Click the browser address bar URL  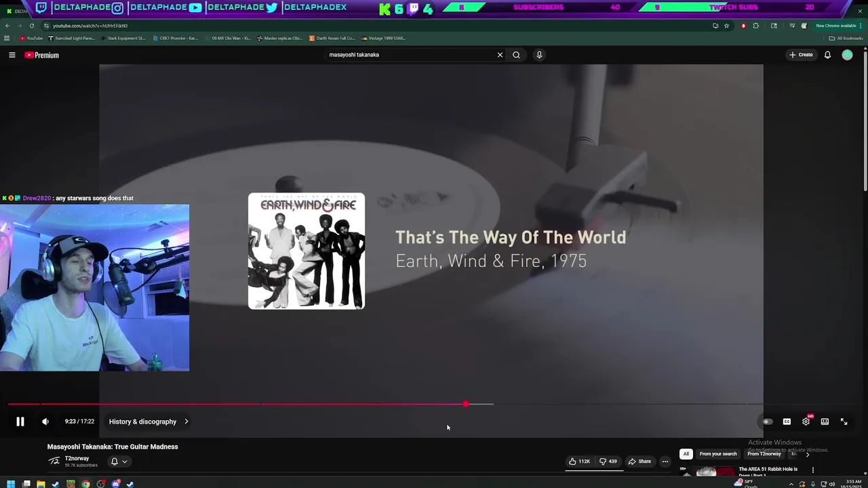90,26
